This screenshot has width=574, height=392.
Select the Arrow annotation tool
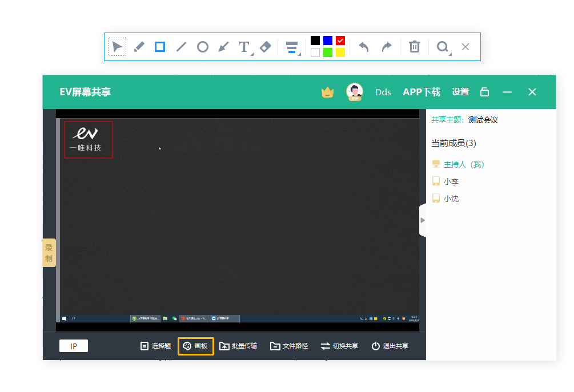coord(223,46)
